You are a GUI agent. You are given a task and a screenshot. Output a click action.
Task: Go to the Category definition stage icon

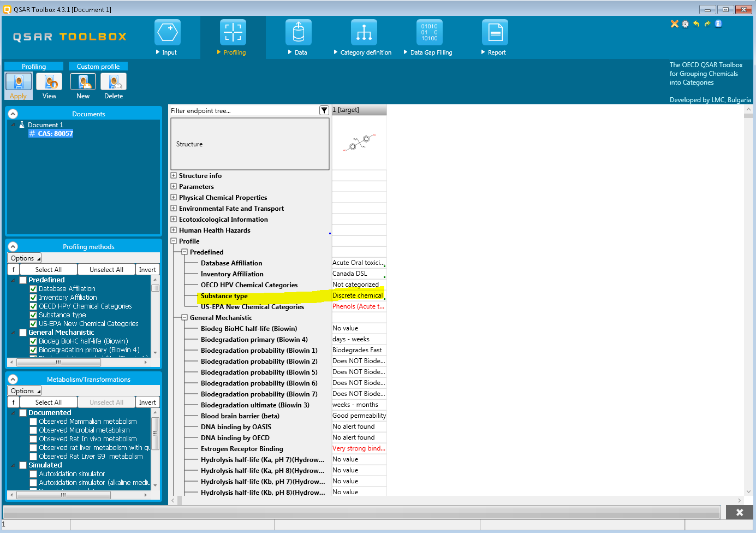364,33
